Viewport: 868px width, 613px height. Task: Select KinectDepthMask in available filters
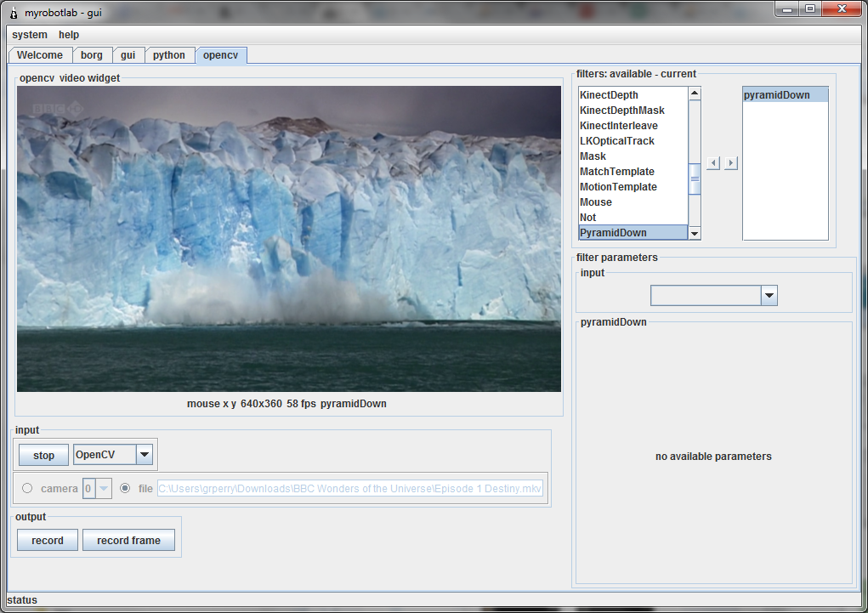[x=633, y=111]
